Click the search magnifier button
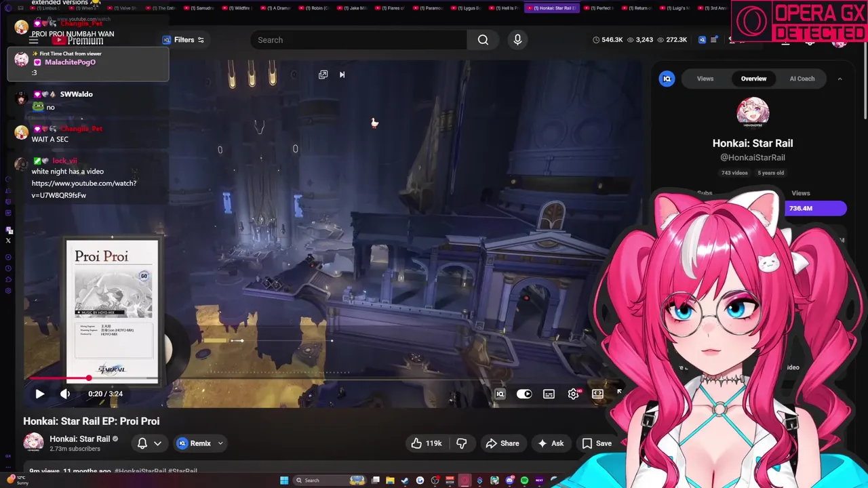This screenshot has height=488, width=868. [483, 40]
